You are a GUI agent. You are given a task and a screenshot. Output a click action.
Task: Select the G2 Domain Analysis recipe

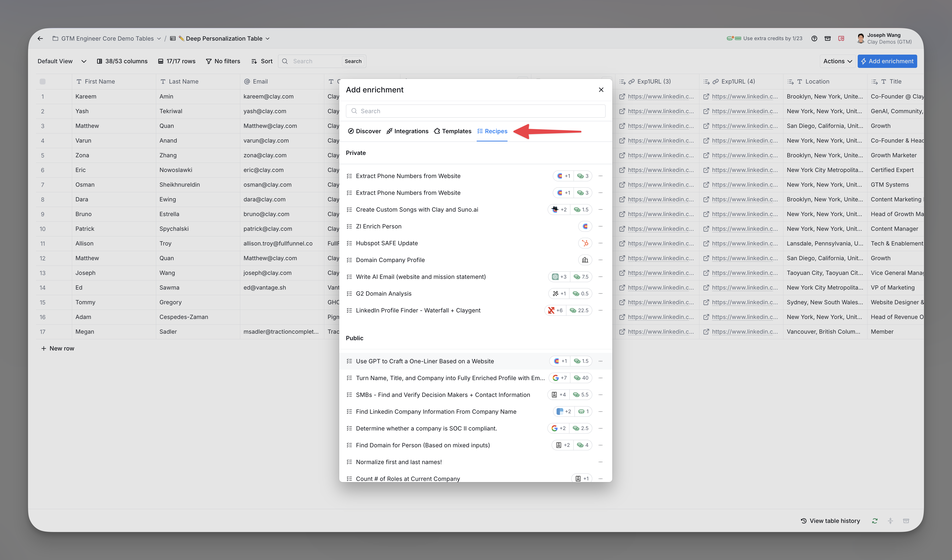[384, 293]
